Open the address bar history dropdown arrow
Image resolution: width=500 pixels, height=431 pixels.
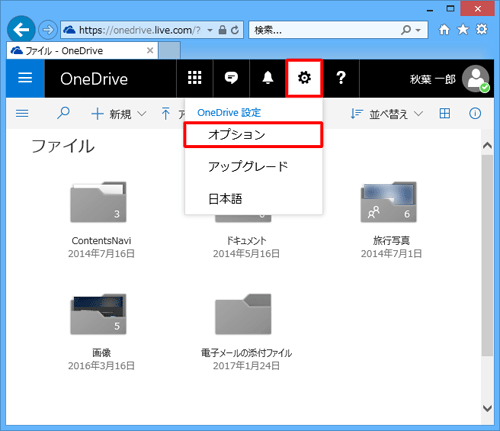coord(210,30)
